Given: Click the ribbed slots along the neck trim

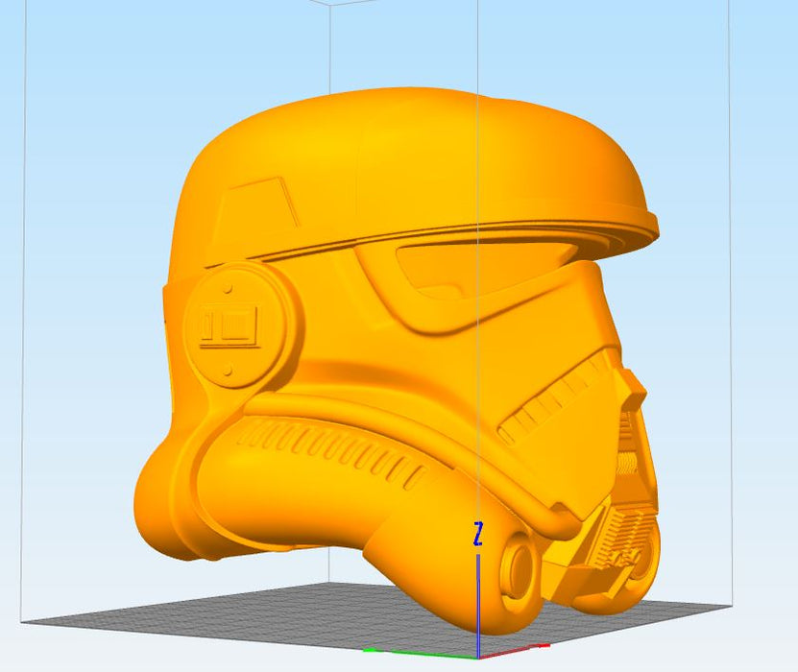Looking at the screenshot, I should tap(336, 451).
